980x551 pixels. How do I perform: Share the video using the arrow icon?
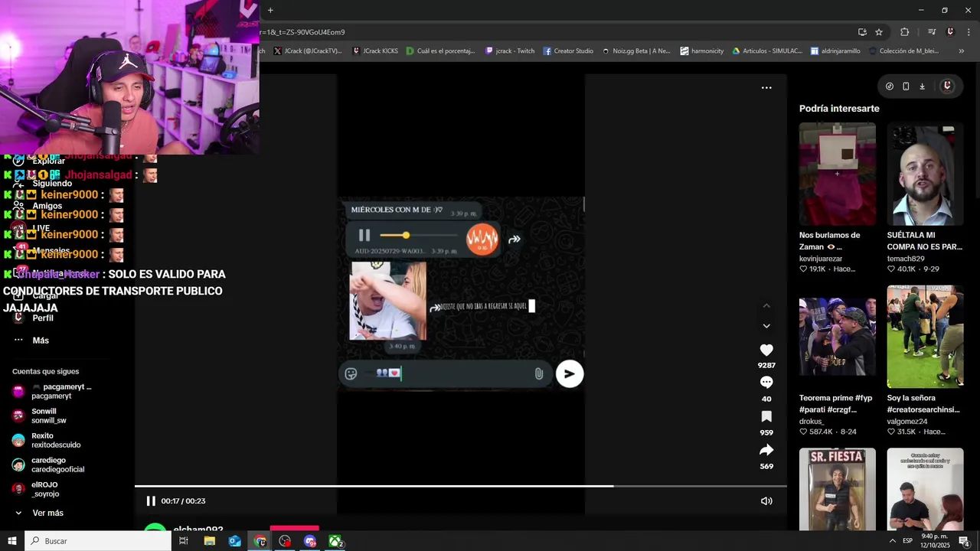(x=766, y=450)
